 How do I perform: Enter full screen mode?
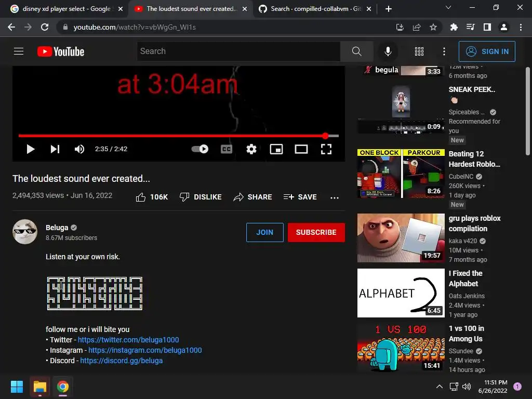coord(326,149)
